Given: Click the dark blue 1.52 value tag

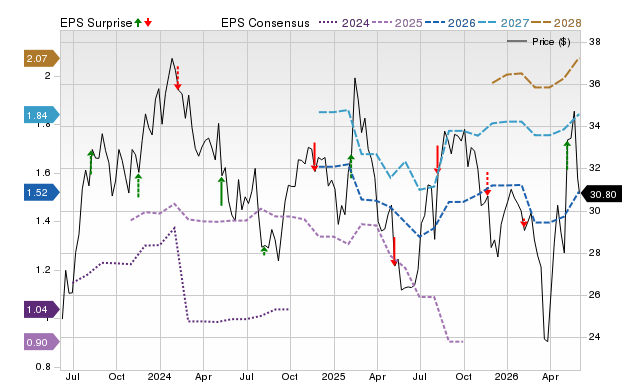Looking at the screenshot, I should 41,193.
